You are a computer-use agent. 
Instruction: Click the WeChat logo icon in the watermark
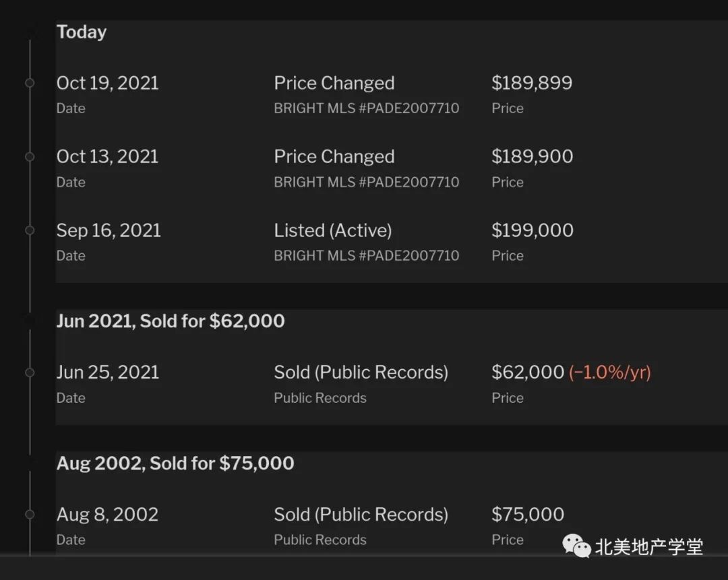pyautogui.click(x=576, y=545)
